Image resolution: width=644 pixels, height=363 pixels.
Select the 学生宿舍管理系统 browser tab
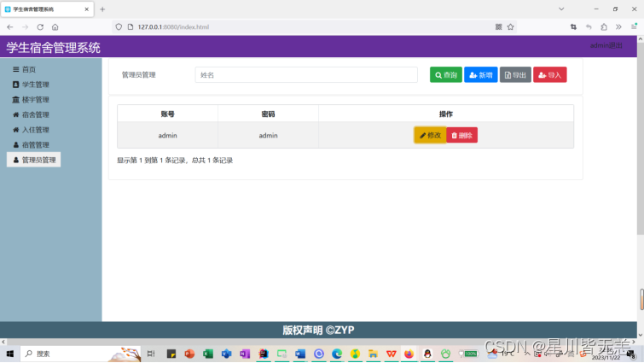(x=47, y=9)
